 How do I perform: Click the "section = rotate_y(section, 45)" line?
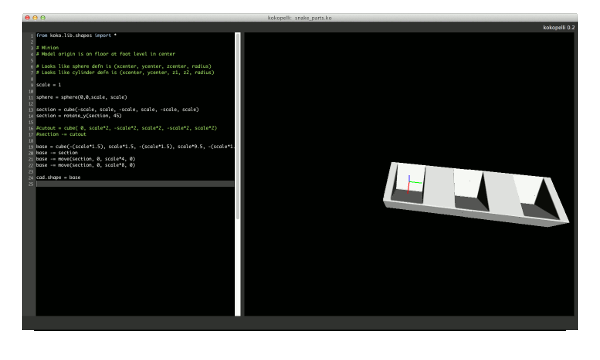pos(79,116)
